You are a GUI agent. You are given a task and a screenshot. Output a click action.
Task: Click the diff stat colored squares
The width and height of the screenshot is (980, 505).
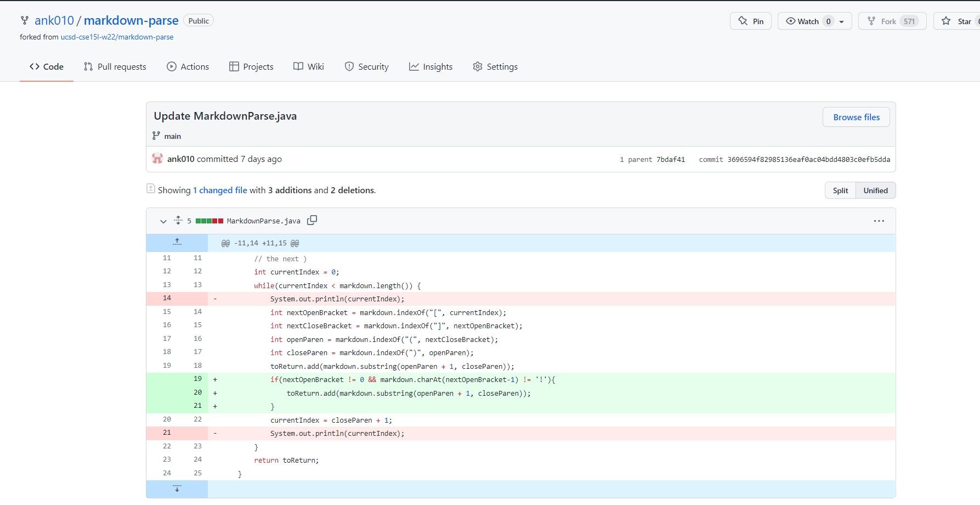tap(210, 220)
